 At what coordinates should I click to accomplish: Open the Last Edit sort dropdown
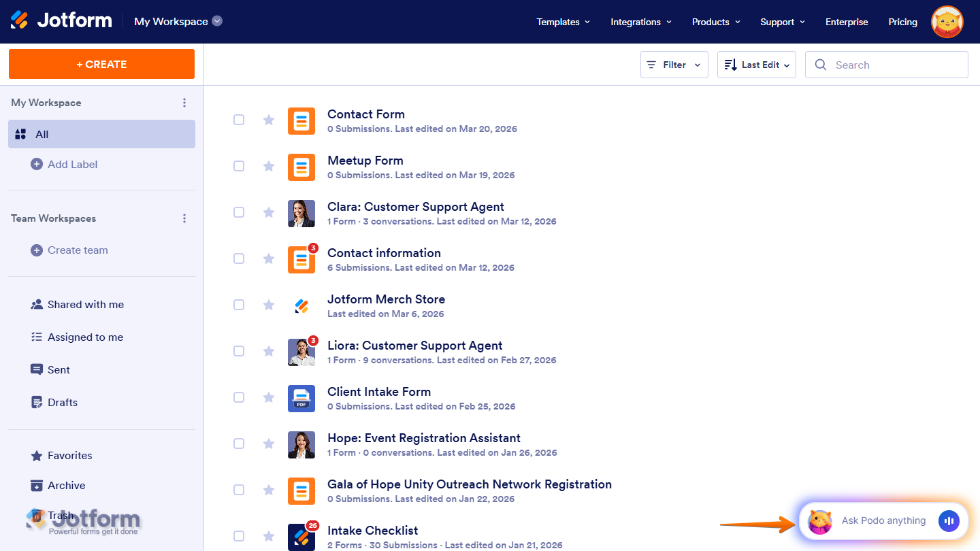coord(756,64)
